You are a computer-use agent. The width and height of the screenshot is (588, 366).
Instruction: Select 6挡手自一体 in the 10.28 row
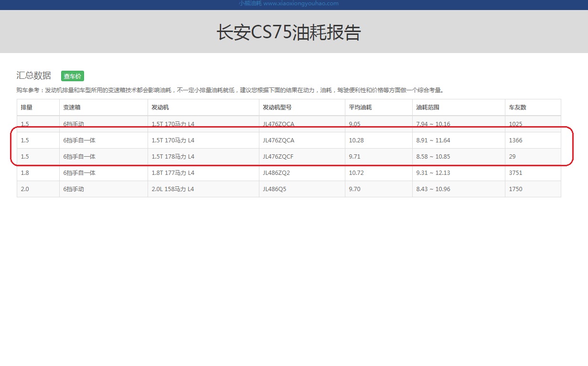point(79,140)
